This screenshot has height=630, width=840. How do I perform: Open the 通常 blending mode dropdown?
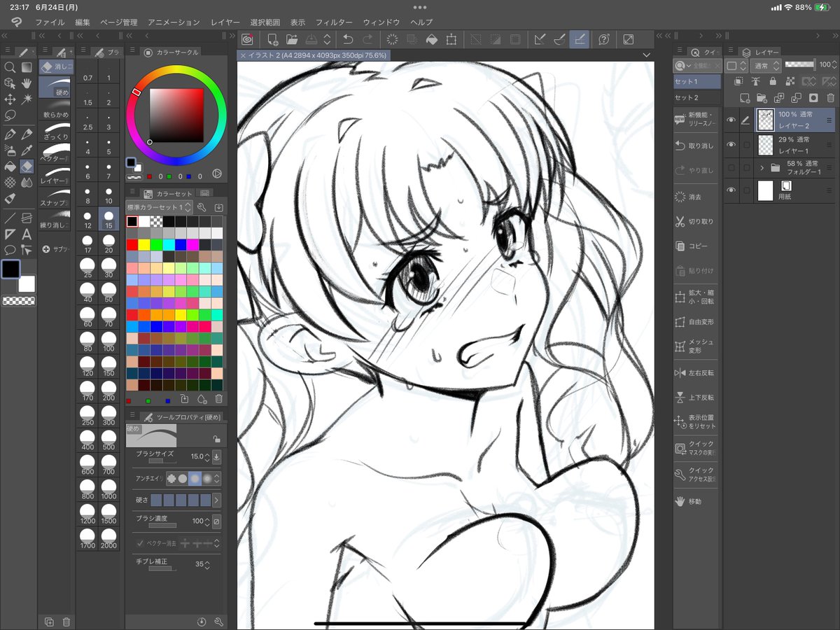point(766,64)
